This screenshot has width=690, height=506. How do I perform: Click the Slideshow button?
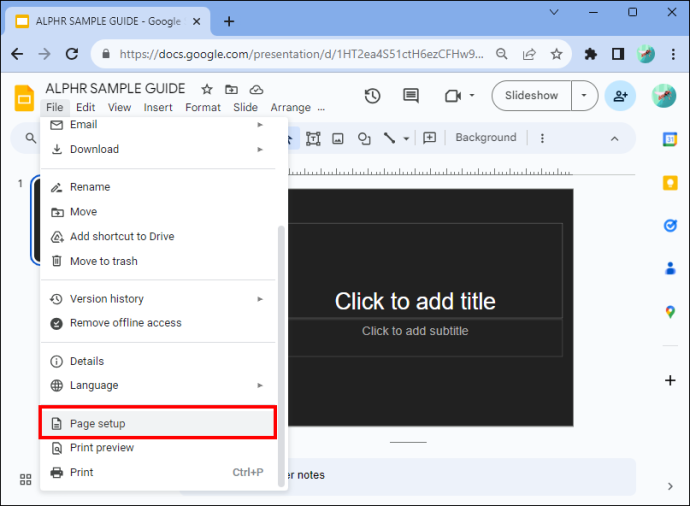[x=531, y=95]
